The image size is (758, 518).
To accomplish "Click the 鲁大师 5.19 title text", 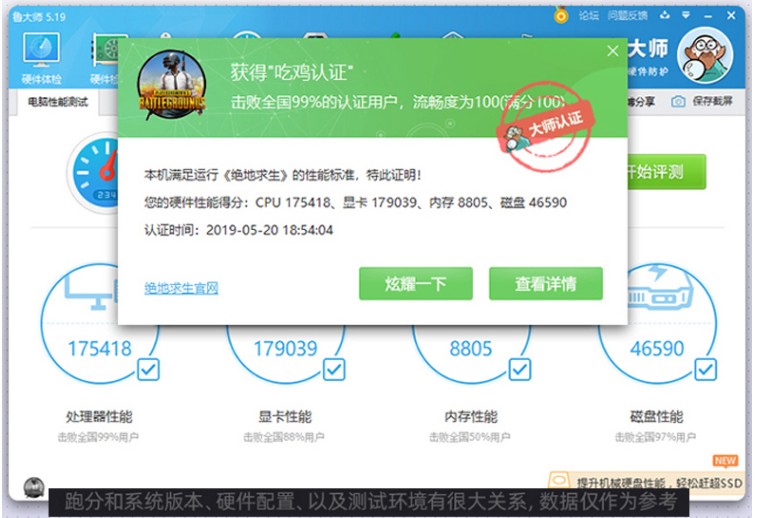I will (39, 17).
